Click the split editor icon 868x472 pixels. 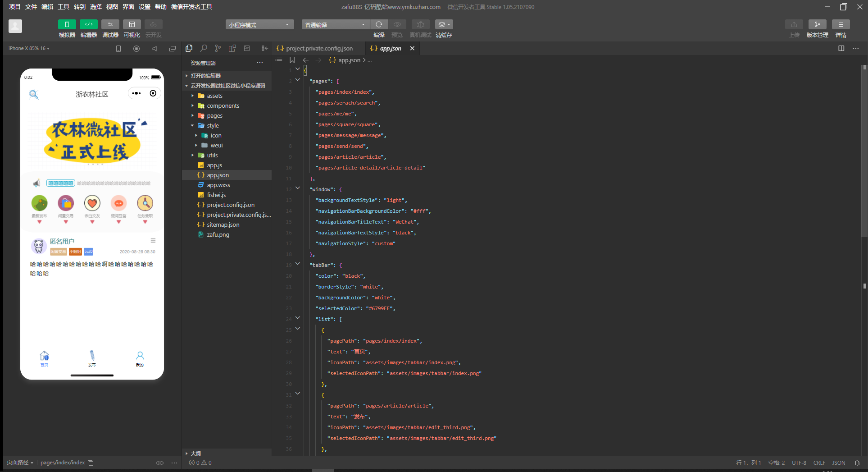[x=841, y=48]
